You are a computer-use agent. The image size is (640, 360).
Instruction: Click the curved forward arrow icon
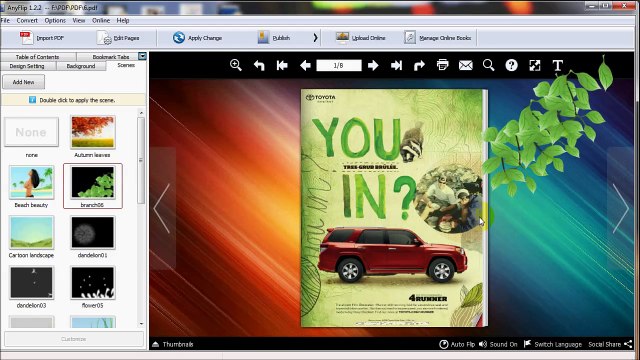419,65
